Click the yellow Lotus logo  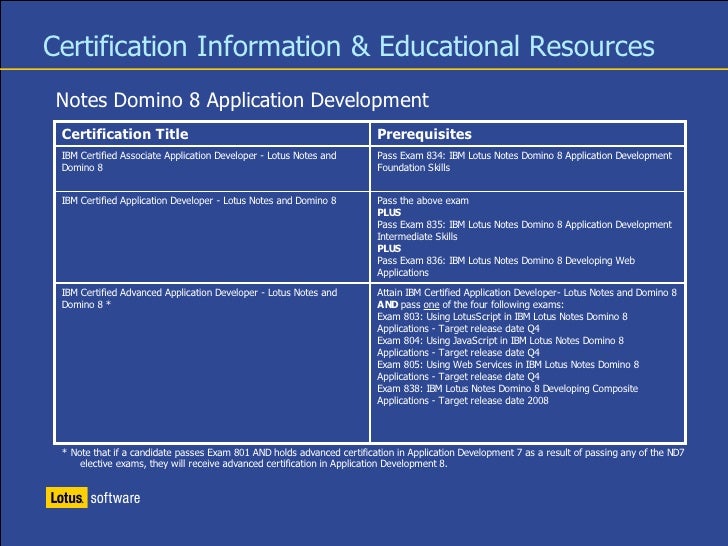(66, 498)
